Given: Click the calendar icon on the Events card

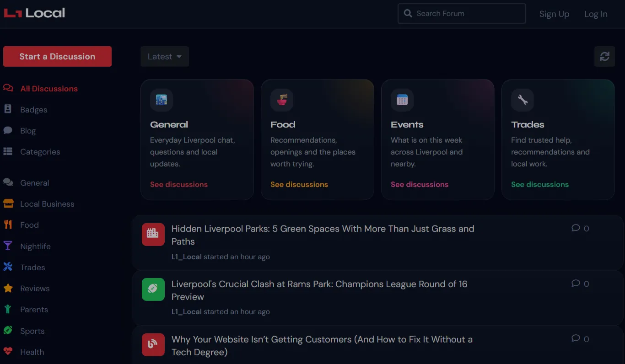Looking at the screenshot, I should coord(402,100).
